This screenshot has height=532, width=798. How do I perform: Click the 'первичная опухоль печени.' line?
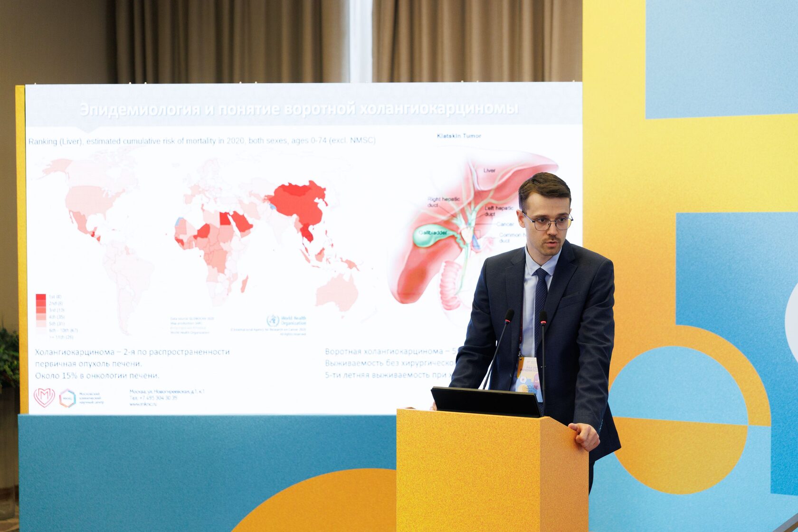88,364
